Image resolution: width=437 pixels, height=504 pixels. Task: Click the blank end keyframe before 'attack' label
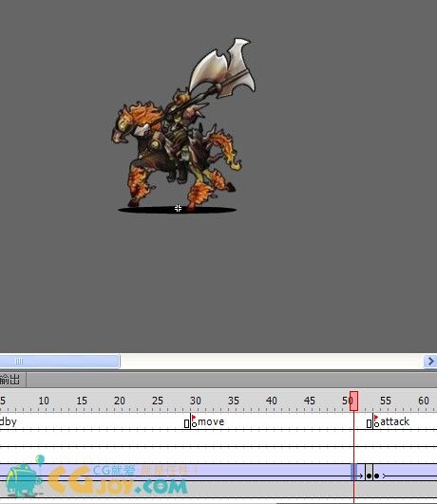pos(370,423)
